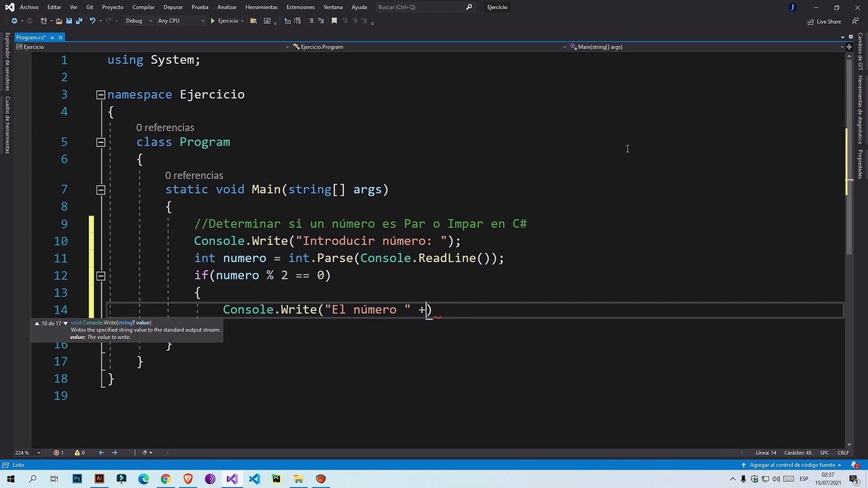This screenshot has width=868, height=488.
Task: Click the user account avatar J
Action: coord(793,7)
